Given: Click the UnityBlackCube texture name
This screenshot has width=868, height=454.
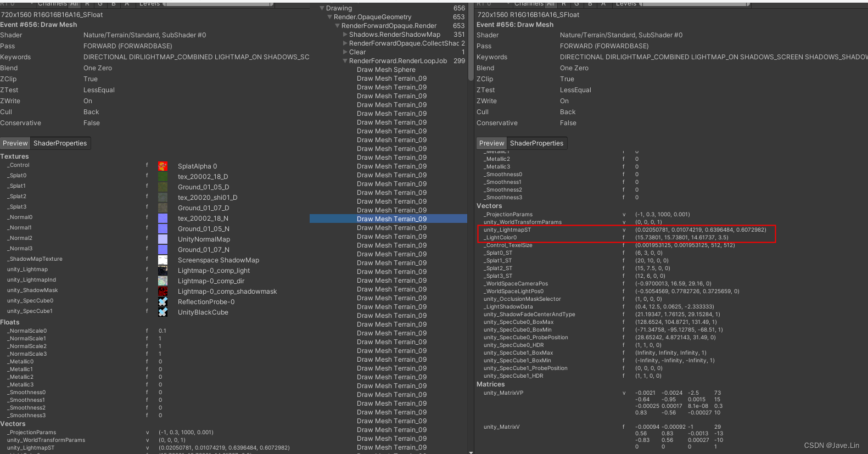Looking at the screenshot, I should 203,312.
